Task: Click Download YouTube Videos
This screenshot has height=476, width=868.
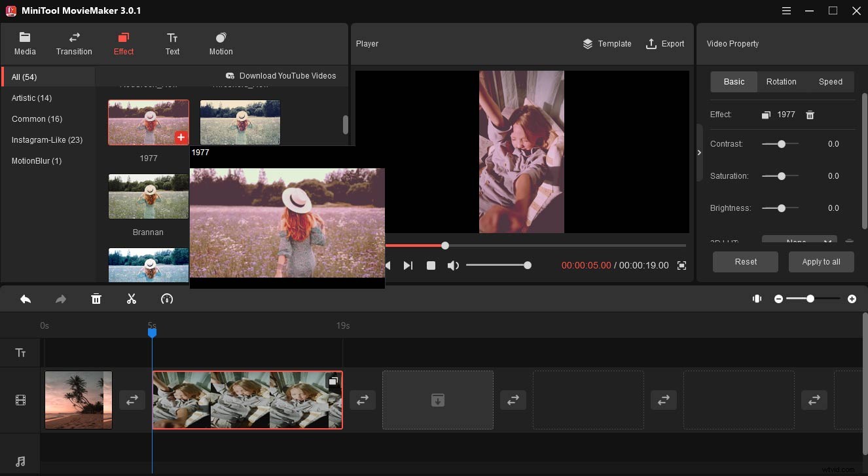Action: (280, 75)
